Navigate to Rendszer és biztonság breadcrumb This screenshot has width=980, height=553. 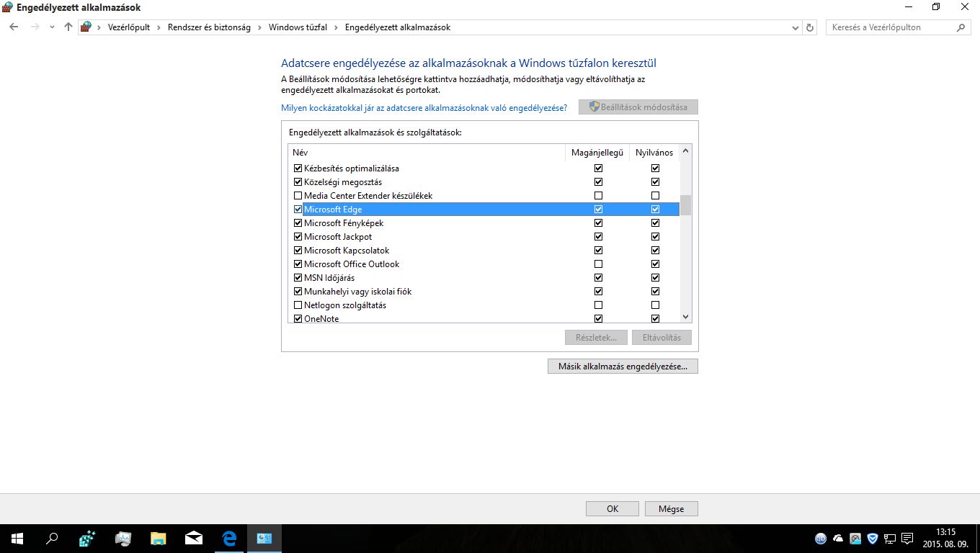[209, 27]
